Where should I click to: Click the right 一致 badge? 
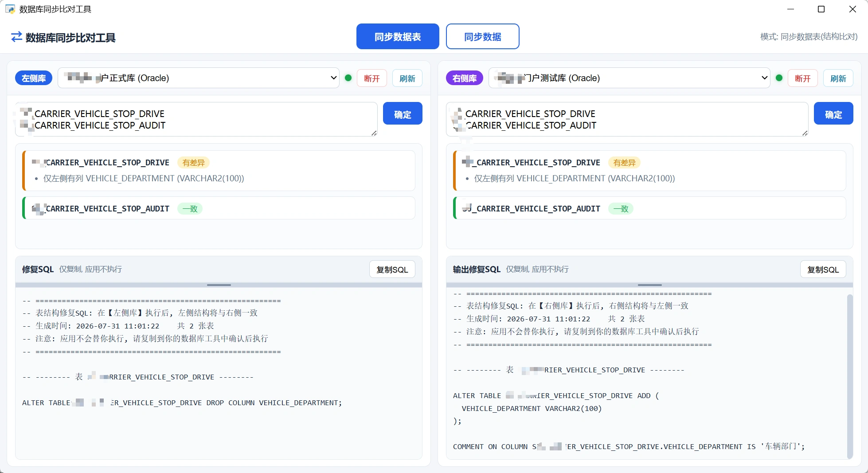621,209
